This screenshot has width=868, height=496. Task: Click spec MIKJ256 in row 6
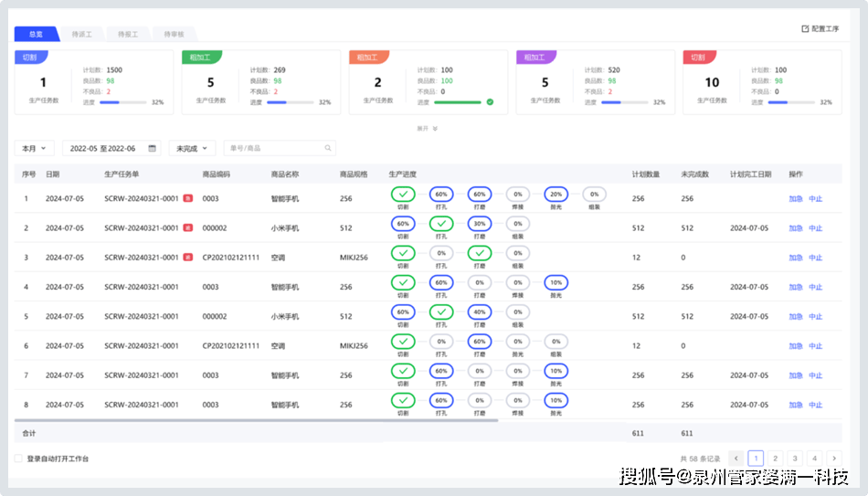354,346
